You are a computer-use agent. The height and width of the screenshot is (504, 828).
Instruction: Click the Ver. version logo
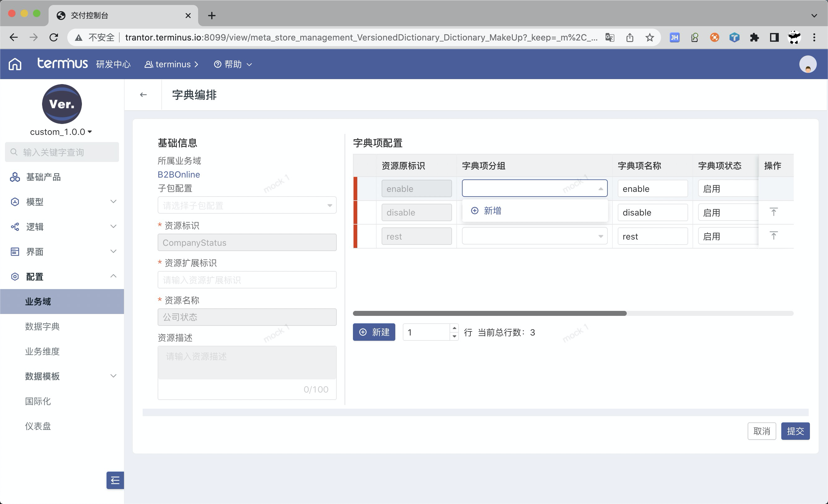pos(62,104)
